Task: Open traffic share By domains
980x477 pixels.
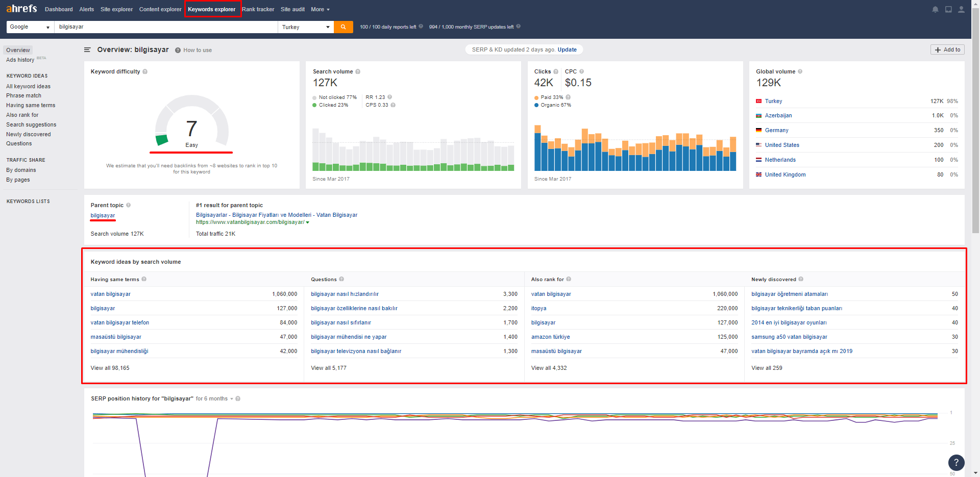Action: (x=21, y=170)
